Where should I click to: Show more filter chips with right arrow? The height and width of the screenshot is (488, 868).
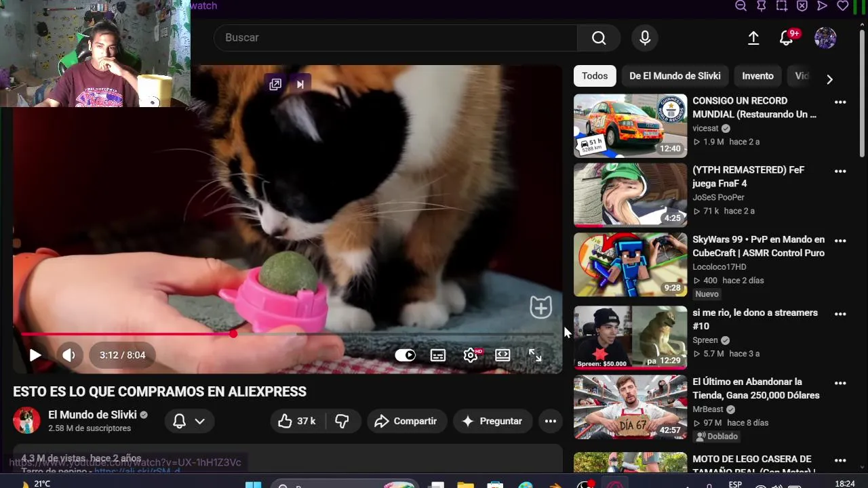[829, 79]
